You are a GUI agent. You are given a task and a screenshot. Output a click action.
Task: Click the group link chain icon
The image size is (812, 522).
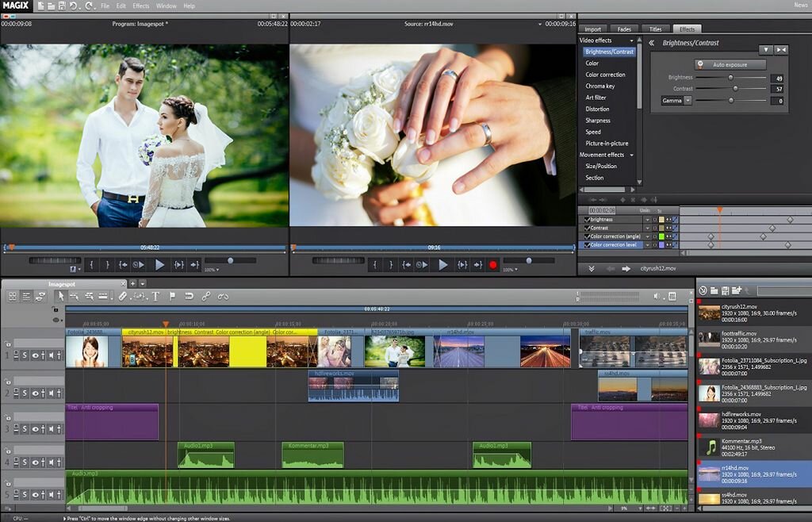click(206, 296)
